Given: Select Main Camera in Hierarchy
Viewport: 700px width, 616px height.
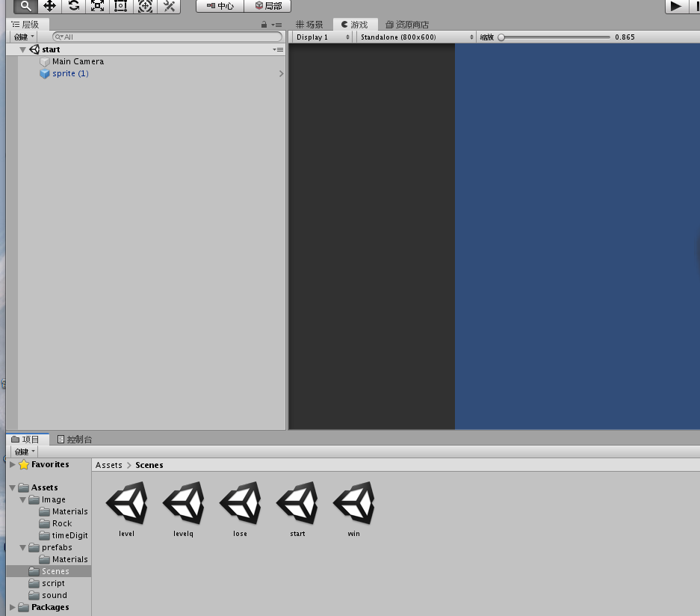Looking at the screenshot, I should (x=78, y=61).
